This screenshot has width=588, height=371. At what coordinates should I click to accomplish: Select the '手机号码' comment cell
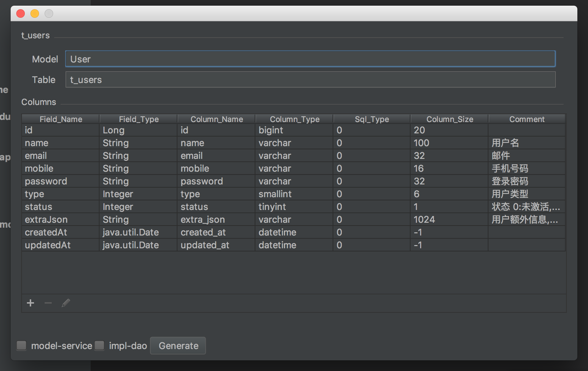[x=527, y=168]
